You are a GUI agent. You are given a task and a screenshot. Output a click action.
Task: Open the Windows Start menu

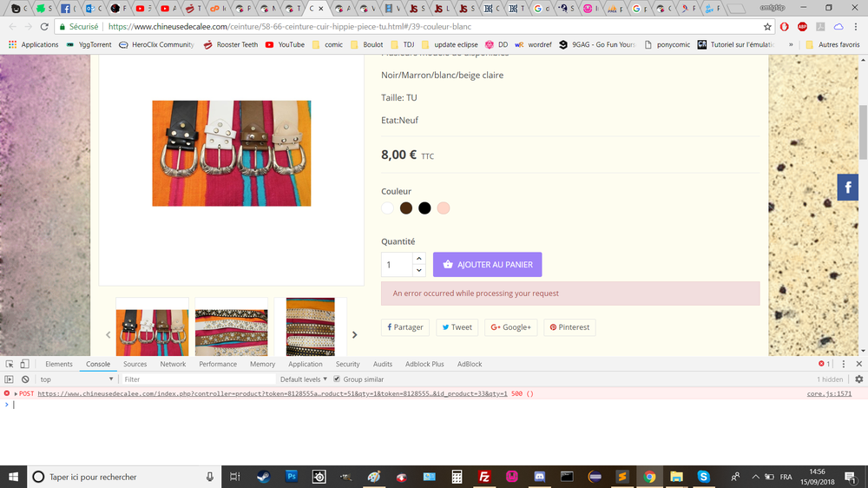pyautogui.click(x=13, y=477)
